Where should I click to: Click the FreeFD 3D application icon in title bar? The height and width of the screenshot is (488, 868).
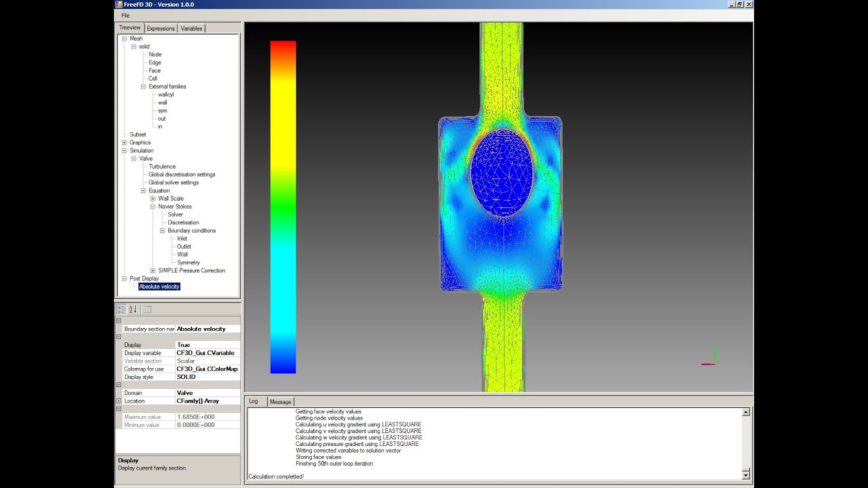pos(119,5)
